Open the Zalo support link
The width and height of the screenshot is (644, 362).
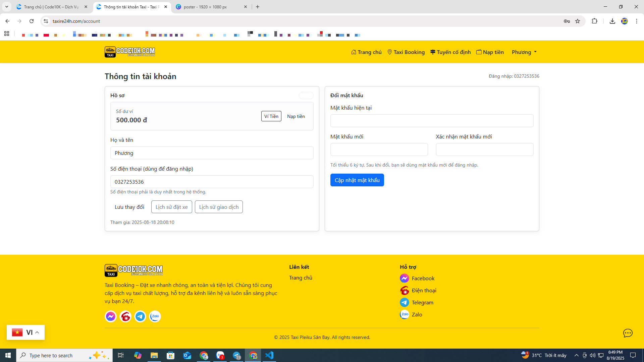point(411,314)
